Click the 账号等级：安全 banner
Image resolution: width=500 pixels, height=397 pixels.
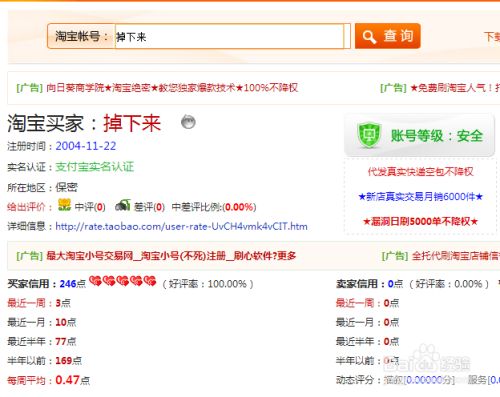(x=419, y=135)
